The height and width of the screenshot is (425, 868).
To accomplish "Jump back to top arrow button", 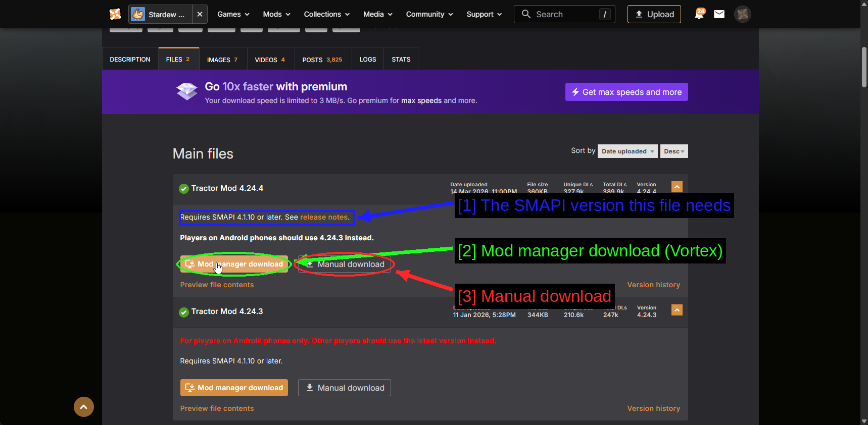I will (x=84, y=407).
